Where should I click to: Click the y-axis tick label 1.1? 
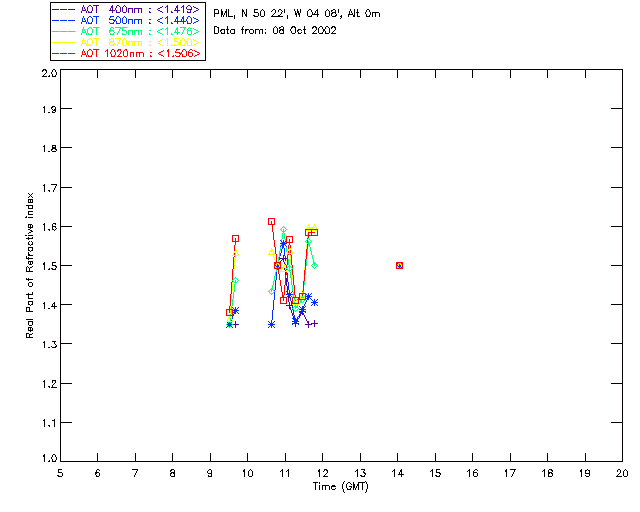[x=49, y=423]
